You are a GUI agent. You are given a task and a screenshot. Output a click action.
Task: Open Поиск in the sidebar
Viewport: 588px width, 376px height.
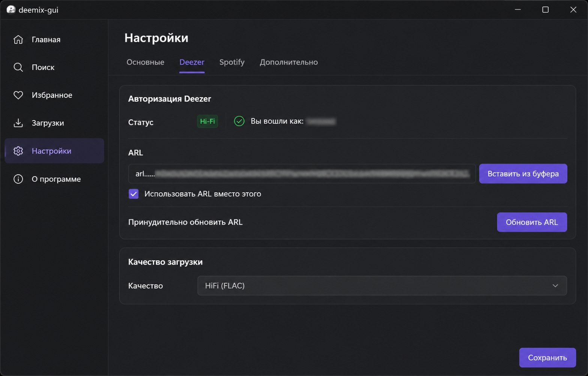[54, 67]
